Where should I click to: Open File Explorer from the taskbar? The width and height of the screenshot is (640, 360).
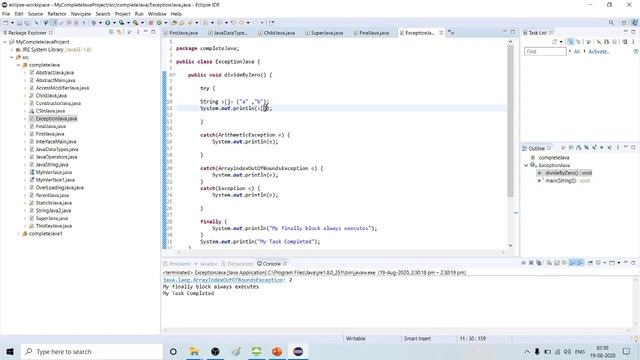194,351
